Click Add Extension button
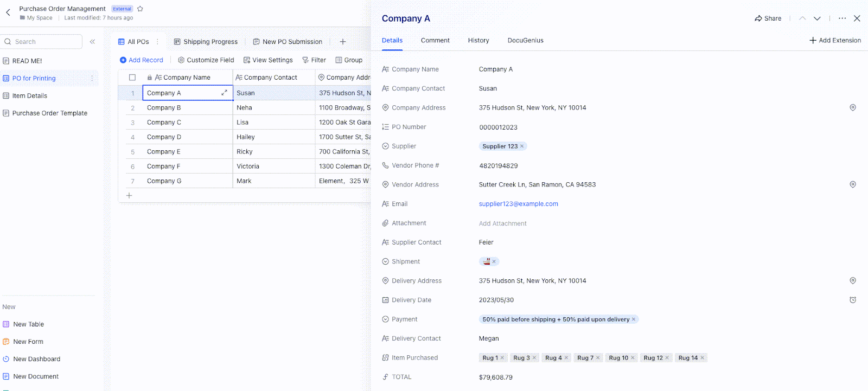Viewport: 868px width, 391px height. tap(835, 41)
